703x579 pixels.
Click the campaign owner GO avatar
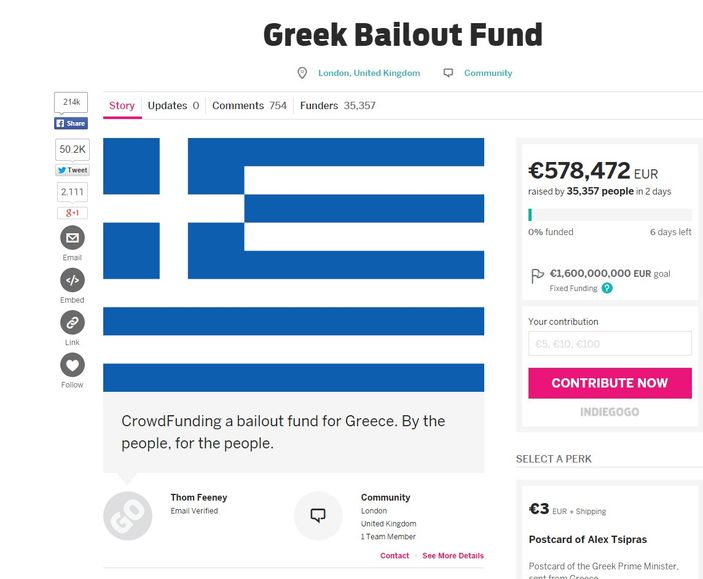click(128, 516)
